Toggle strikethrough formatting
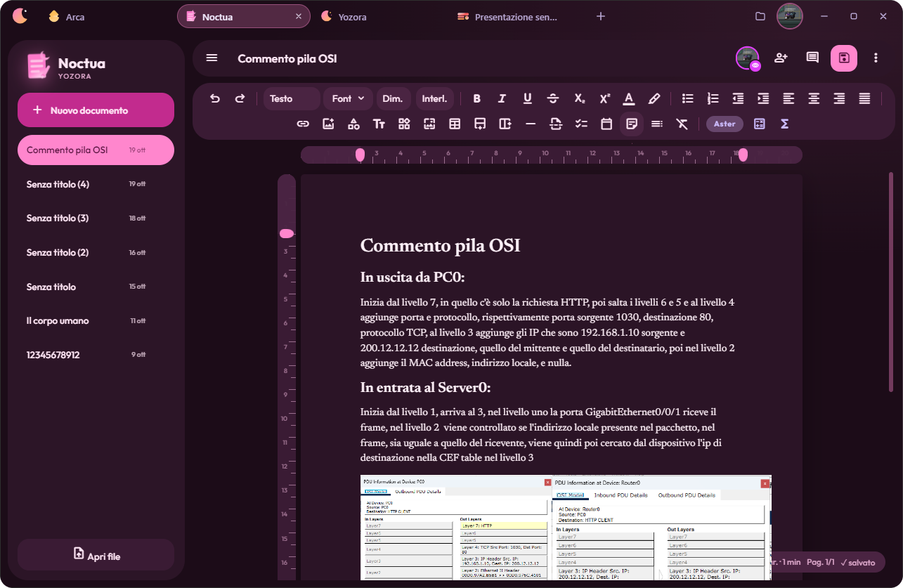 [x=553, y=99]
